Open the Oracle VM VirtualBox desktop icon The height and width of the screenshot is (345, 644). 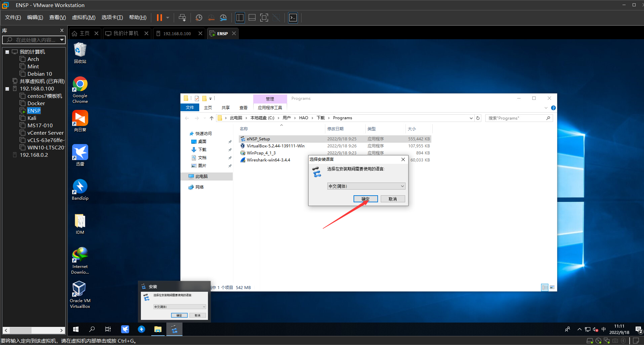pos(80,295)
